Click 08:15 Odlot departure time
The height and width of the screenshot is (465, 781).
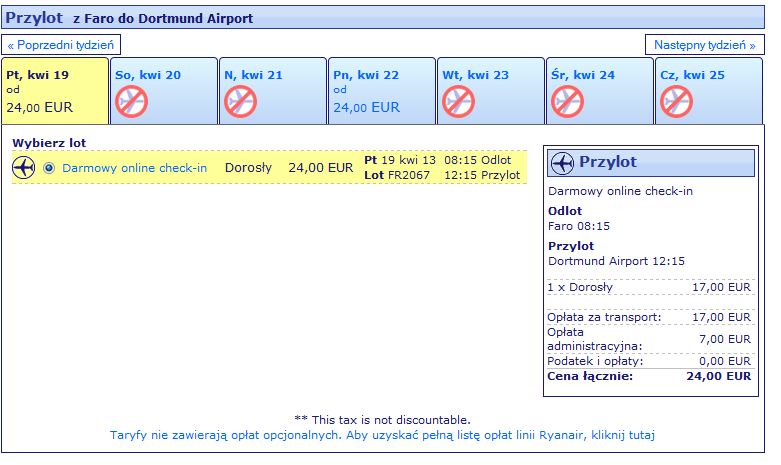pyautogui.click(x=478, y=160)
